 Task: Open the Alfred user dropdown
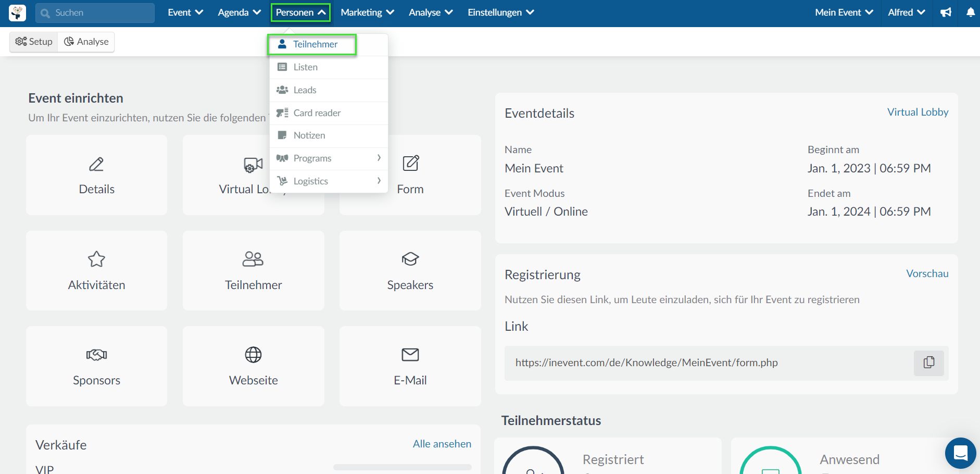point(907,13)
